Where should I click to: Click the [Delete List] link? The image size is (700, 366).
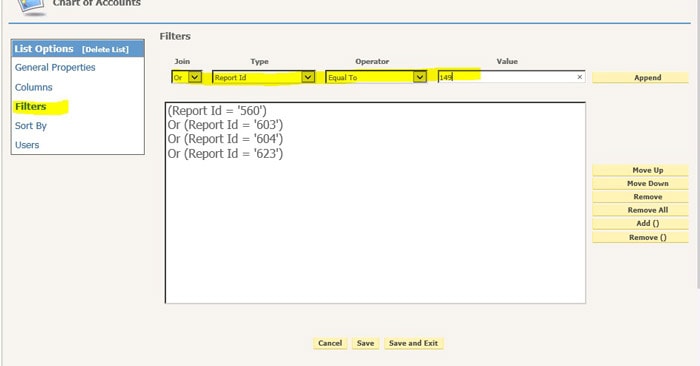pos(105,50)
